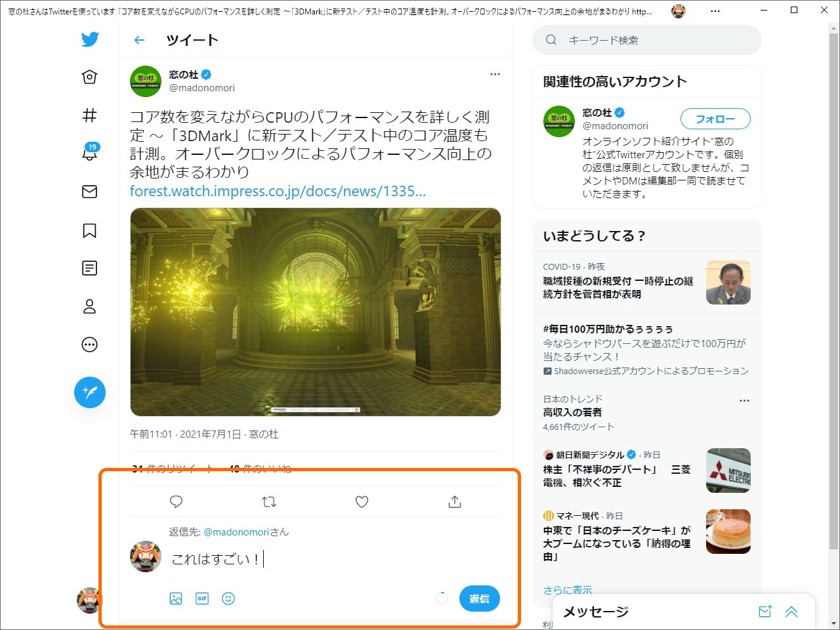Open the more options menu for 日本のトレンド
The image size is (840, 630).
click(x=744, y=399)
